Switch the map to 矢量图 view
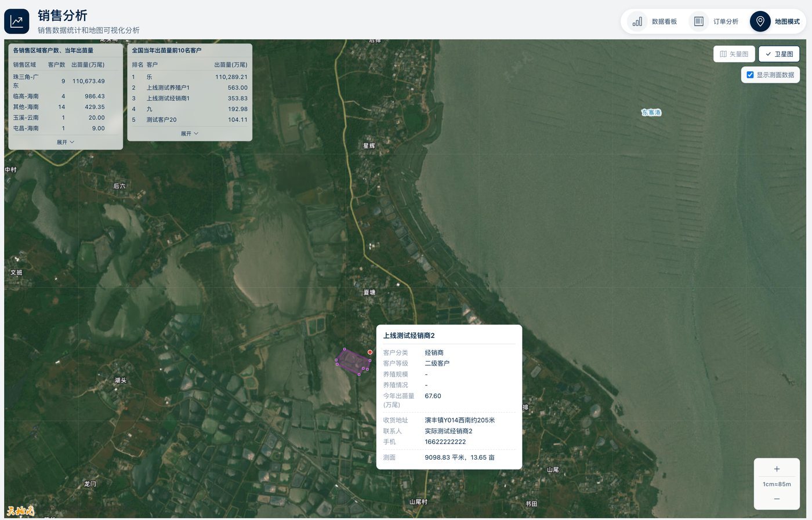The height and width of the screenshot is (520, 812). pyautogui.click(x=734, y=54)
